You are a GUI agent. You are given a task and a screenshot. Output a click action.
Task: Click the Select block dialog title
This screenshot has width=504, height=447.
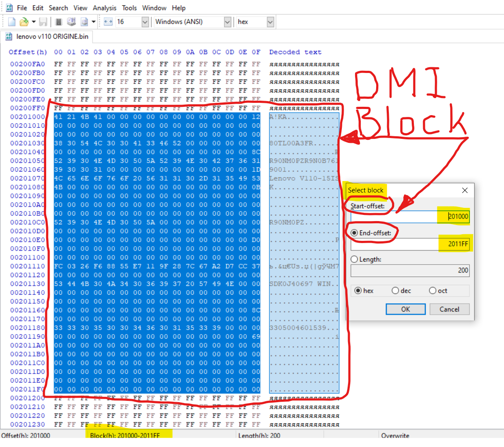coord(366,190)
